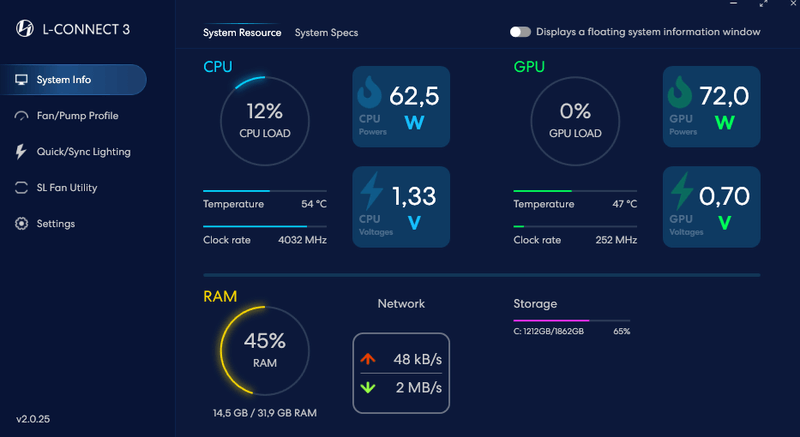Enable the floating system information window toggle
The image size is (800, 437).
pos(520,32)
